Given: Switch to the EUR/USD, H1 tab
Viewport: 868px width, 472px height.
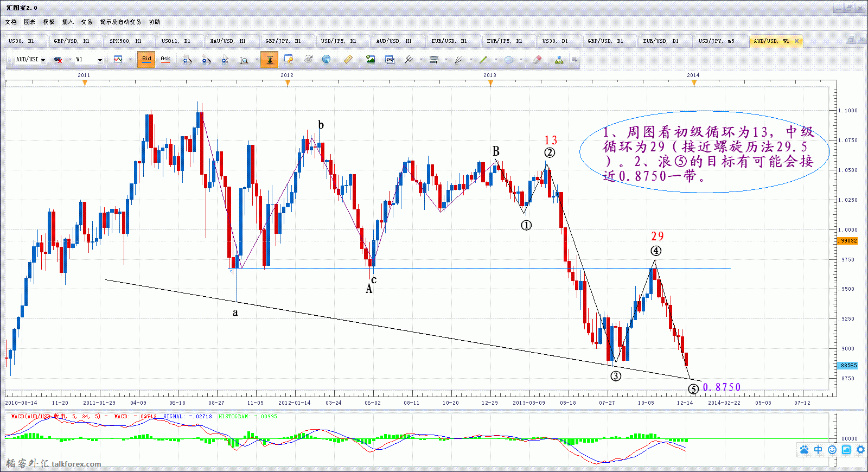Looking at the screenshot, I should click(x=454, y=41).
